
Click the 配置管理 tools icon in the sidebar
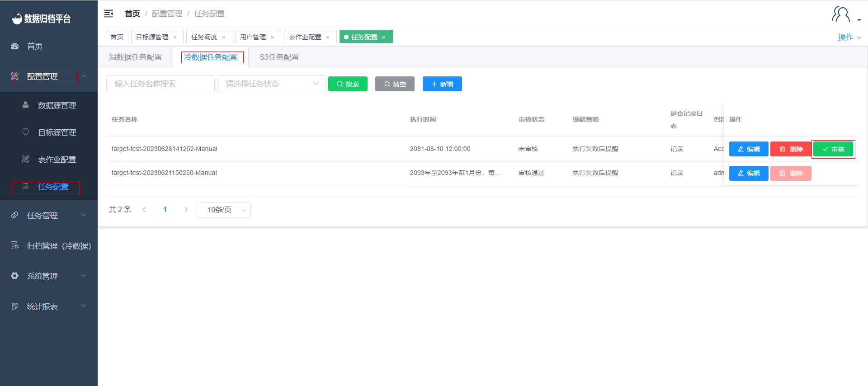(15, 76)
